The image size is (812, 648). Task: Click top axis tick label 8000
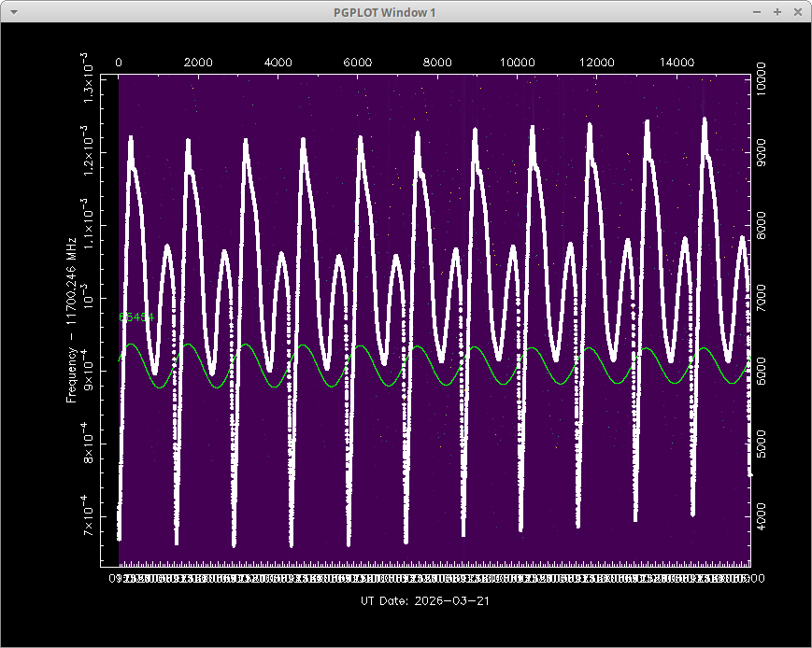tap(437, 63)
